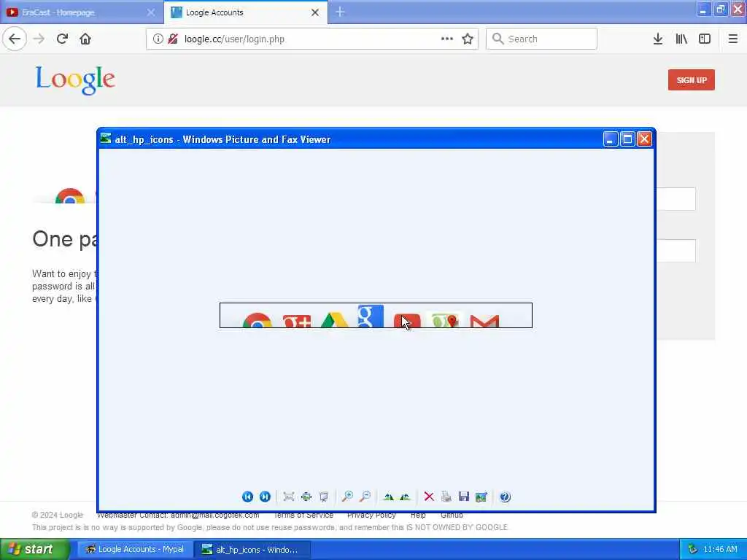This screenshot has width=747, height=560.
Task: Click the Loogle logo
Action: click(75, 80)
